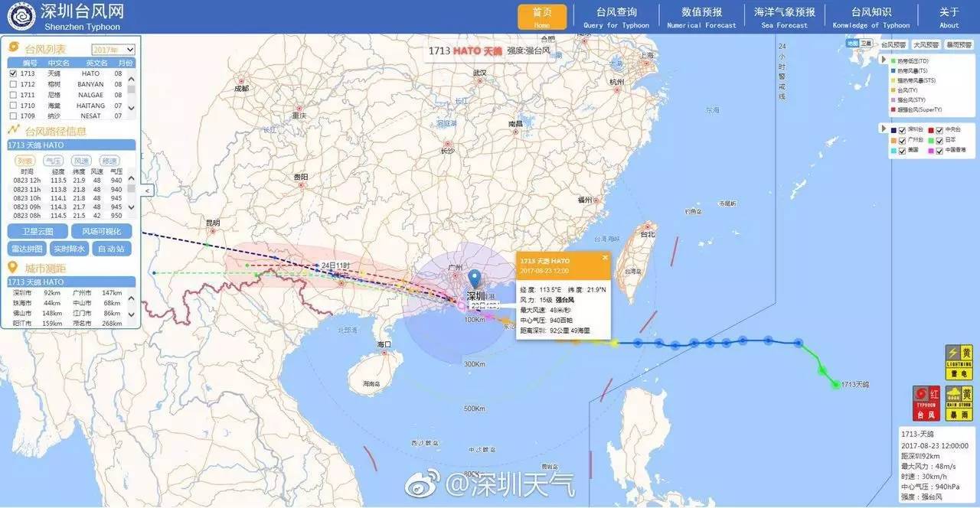
Task: Toggle the 日本 forecast track checkbox
Action: click(939, 141)
